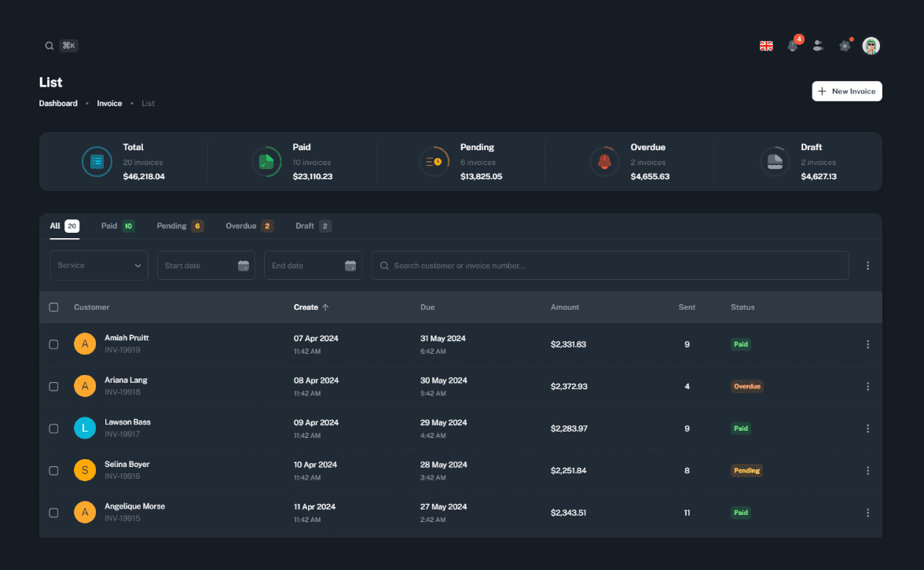Viewport: 924px width, 570px height.
Task: Click Angelique Morse's avatar
Action: [85, 513]
